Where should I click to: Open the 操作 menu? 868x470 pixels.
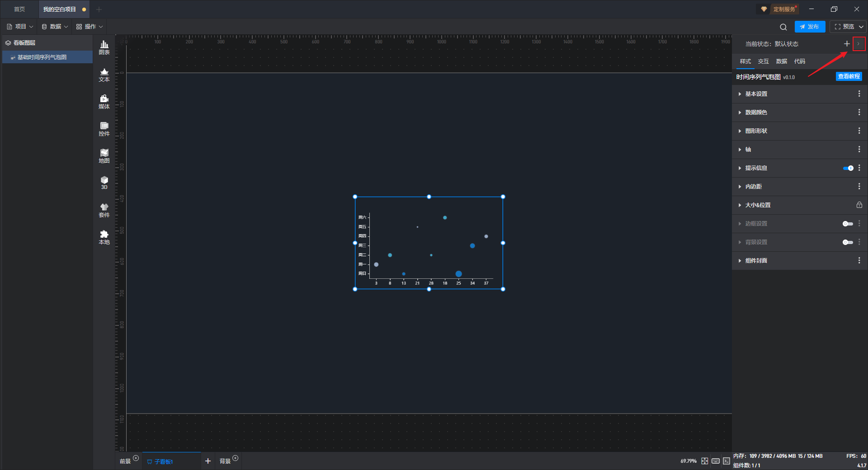point(90,27)
